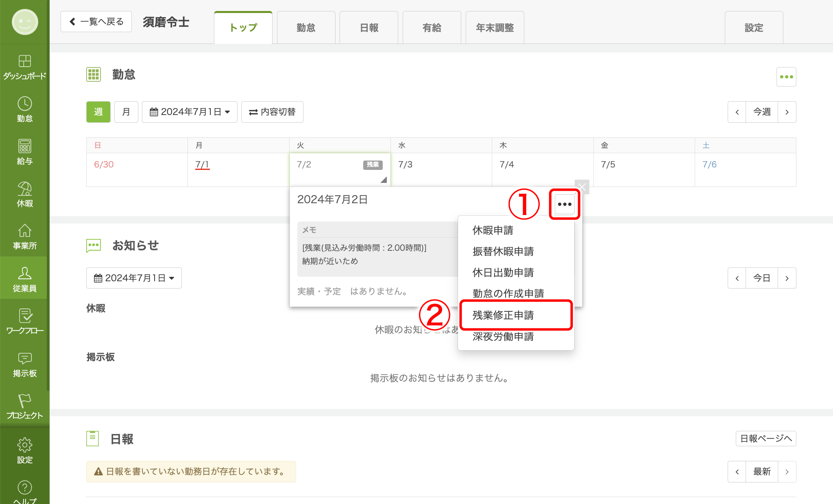Viewport: 833px width, 504px height.
Task: Select the 7/2 Tuesday cell
Action: tap(340, 170)
